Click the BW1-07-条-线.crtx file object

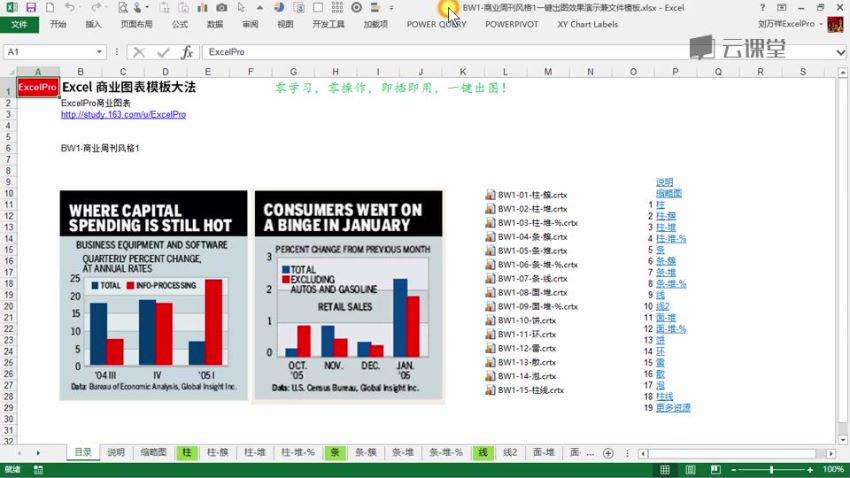tap(526, 279)
